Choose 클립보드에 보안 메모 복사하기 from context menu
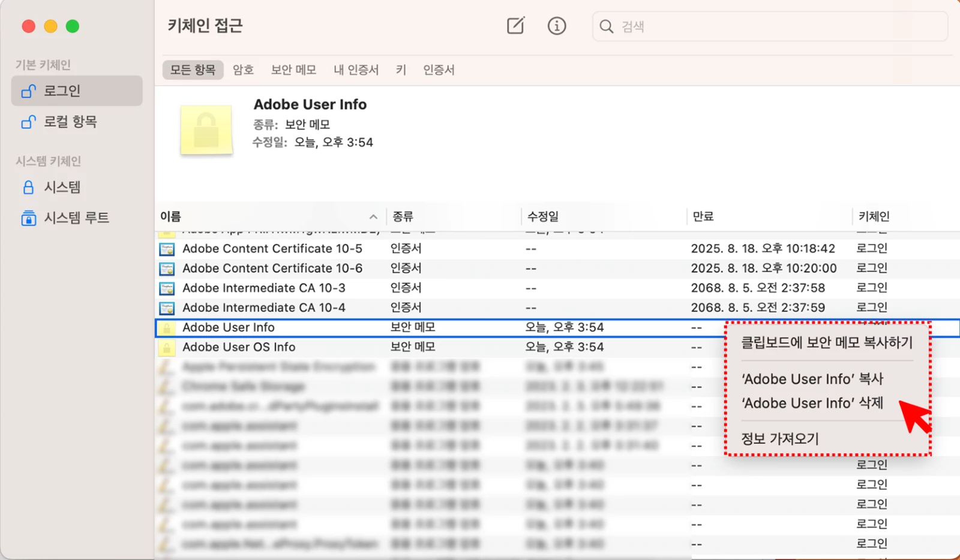 [x=827, y=342]
